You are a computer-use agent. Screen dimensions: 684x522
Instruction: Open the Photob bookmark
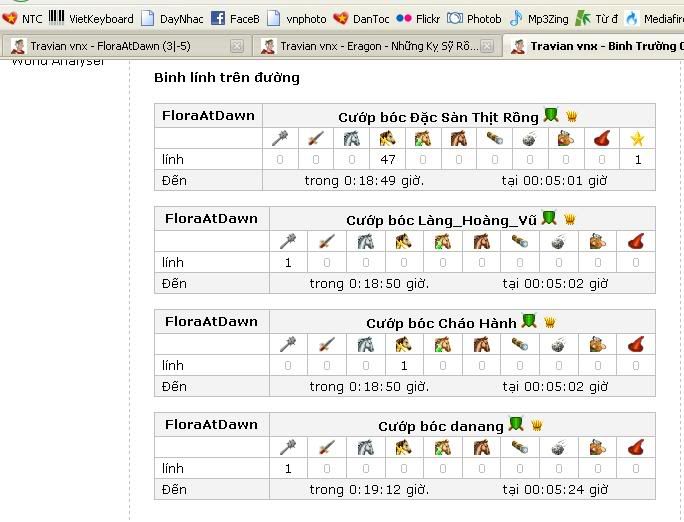point(474,19)
